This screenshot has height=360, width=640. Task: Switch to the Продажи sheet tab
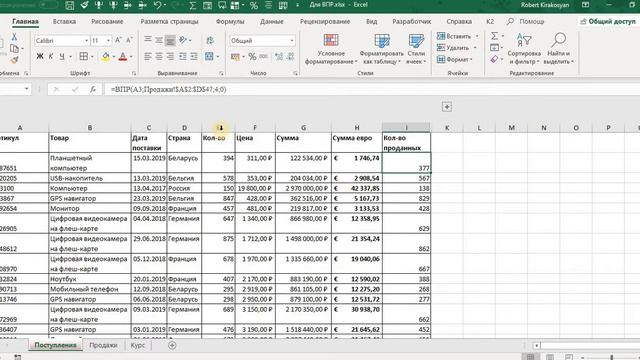point(103,345)
